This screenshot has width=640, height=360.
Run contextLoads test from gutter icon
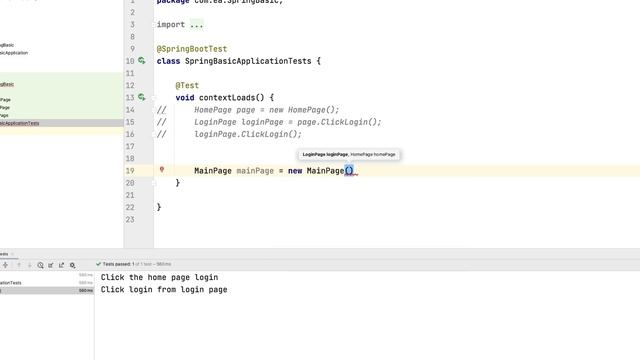coord(142,97)
